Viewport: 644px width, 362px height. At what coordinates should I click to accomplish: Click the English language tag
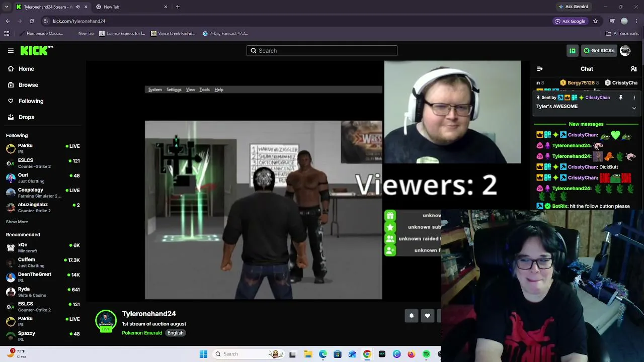[176, 333]
